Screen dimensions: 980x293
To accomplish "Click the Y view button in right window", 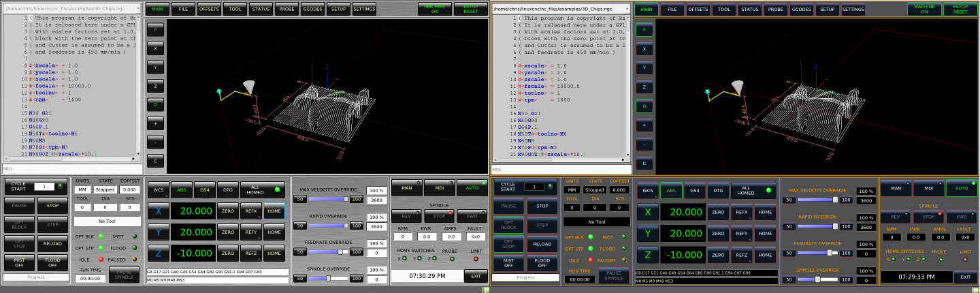I will [x=644, y=68].
